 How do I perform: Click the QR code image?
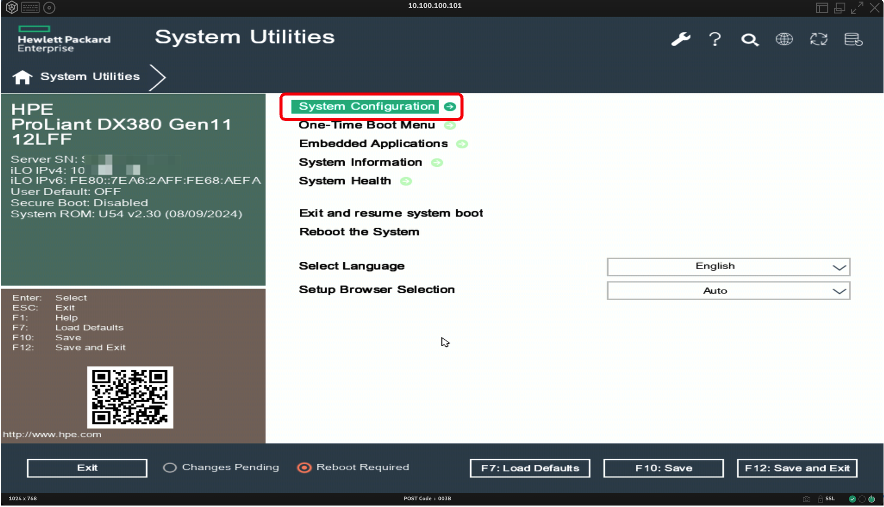pyautogui.click(x=130, y=398)
